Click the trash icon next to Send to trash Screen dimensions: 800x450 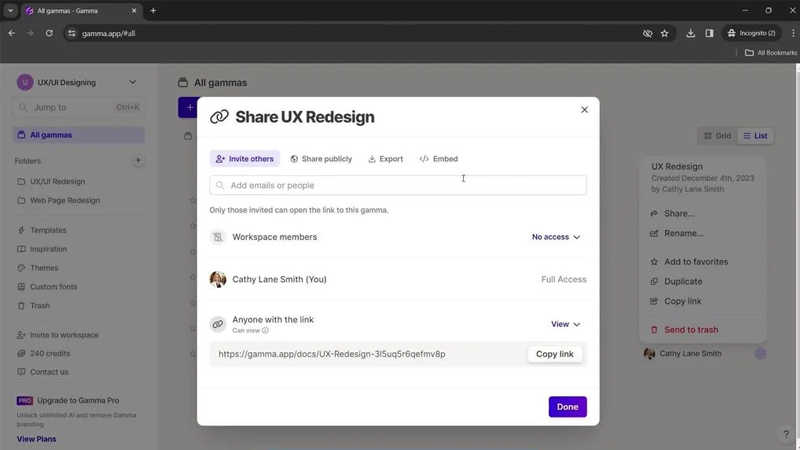pyautogui.click(x=654, y=330)
